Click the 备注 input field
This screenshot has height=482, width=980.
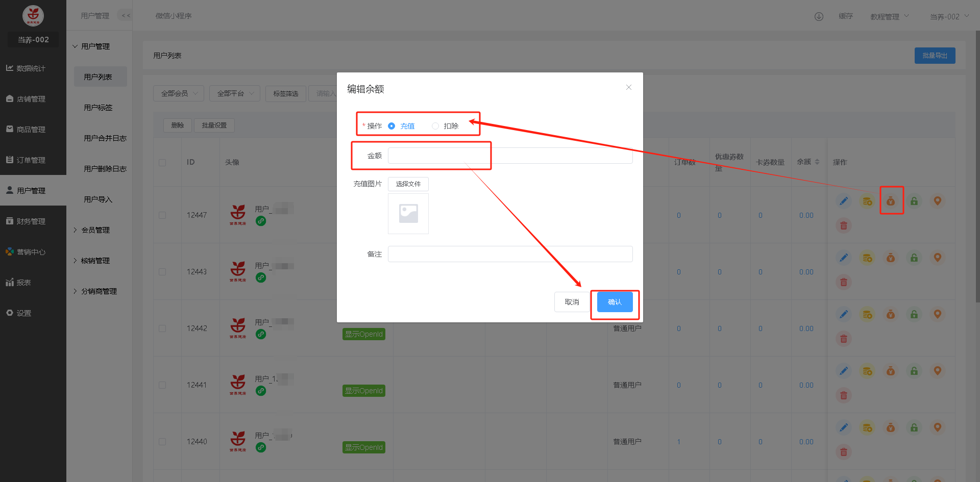click(x=510, y=254)
